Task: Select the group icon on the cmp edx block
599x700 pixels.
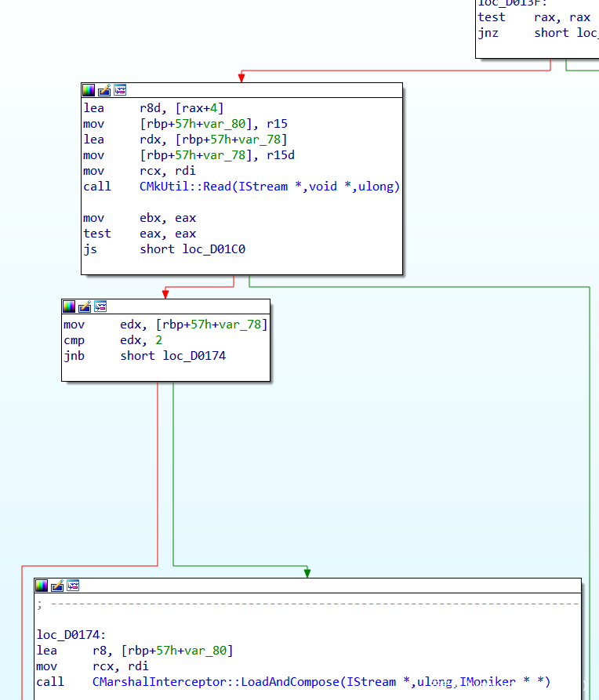Action: pos(100,306)
